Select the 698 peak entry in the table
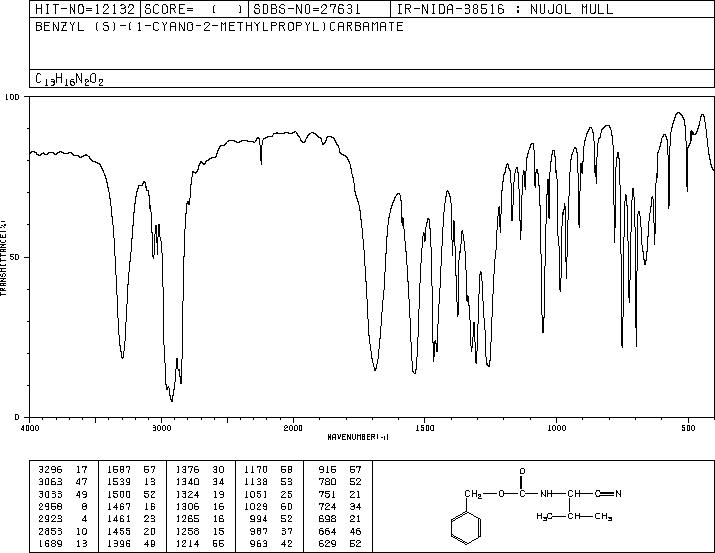715x553 pixels. [x=340, y=519]
